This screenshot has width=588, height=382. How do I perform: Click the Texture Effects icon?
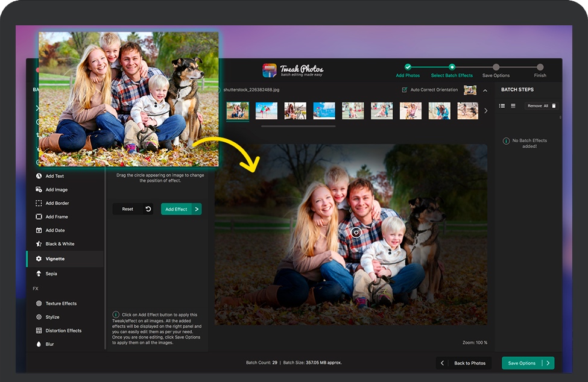coord(39,304)
